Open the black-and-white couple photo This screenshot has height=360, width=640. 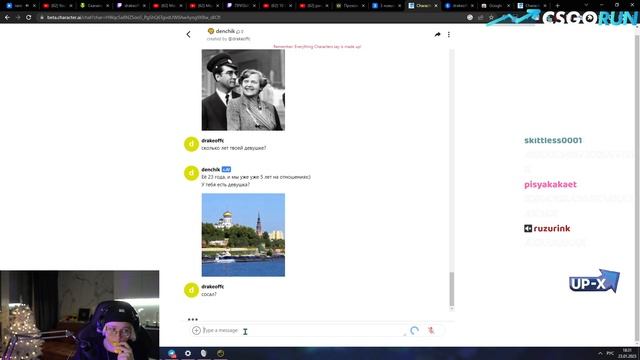243,90
